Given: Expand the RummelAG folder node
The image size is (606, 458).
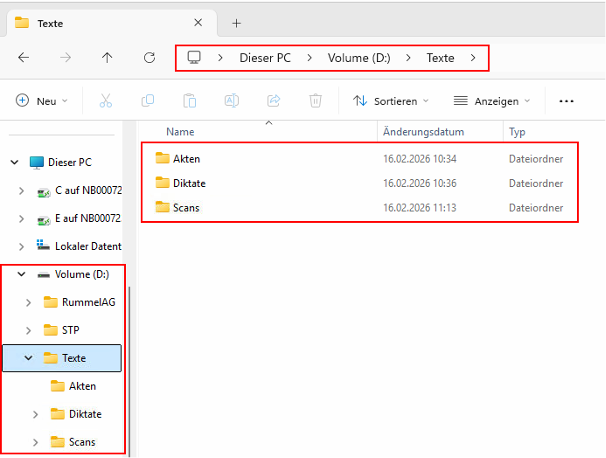Looking at the screenshot, I should coord(28,303).
